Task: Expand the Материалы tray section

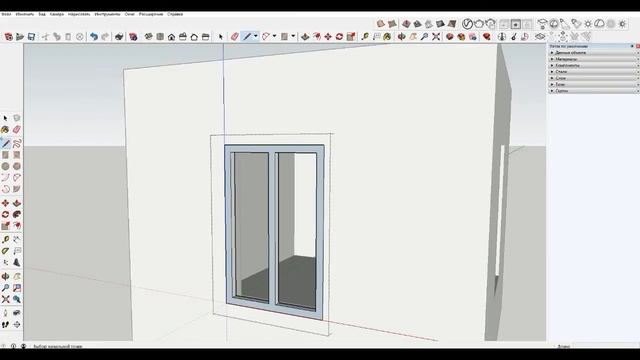Action: 594,59
